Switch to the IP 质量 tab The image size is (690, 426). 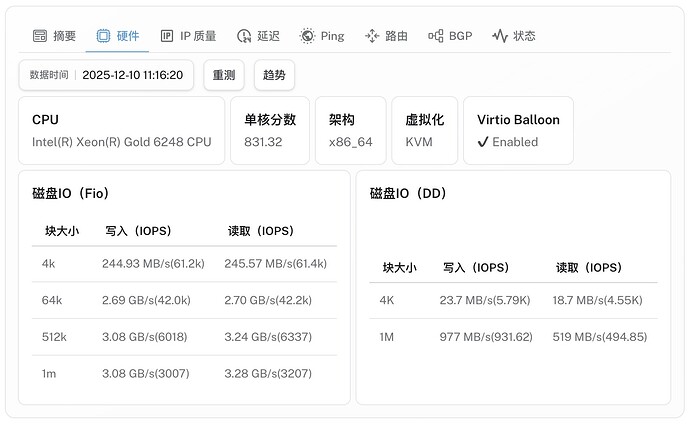pos(188,36)
